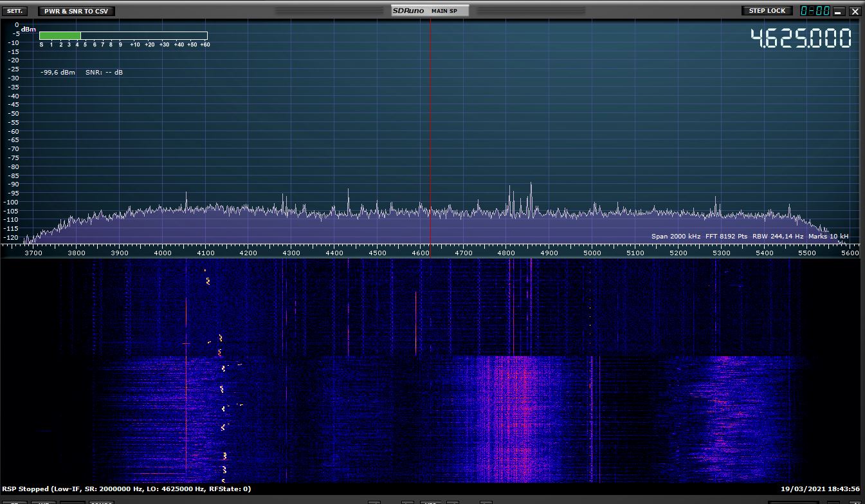This screenshot has width=865, height=504.
Task: Click the -99,6 dBm power readout
Action: click(x=58, y=73)
